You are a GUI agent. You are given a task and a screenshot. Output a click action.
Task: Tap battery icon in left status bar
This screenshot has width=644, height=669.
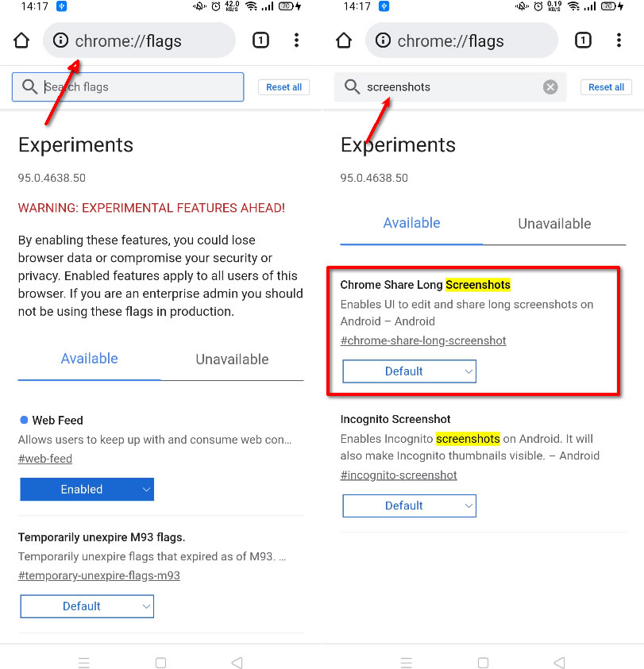[290, 6]
